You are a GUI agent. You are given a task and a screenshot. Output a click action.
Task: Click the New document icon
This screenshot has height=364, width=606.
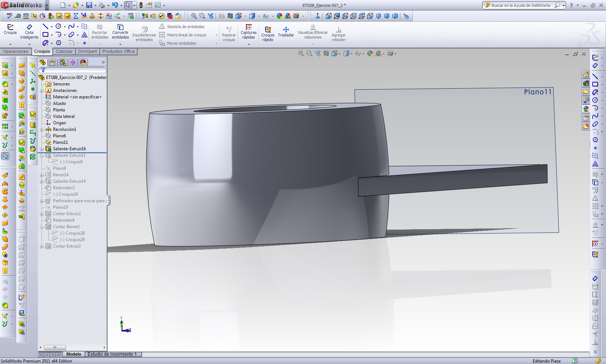coord(63,5)
